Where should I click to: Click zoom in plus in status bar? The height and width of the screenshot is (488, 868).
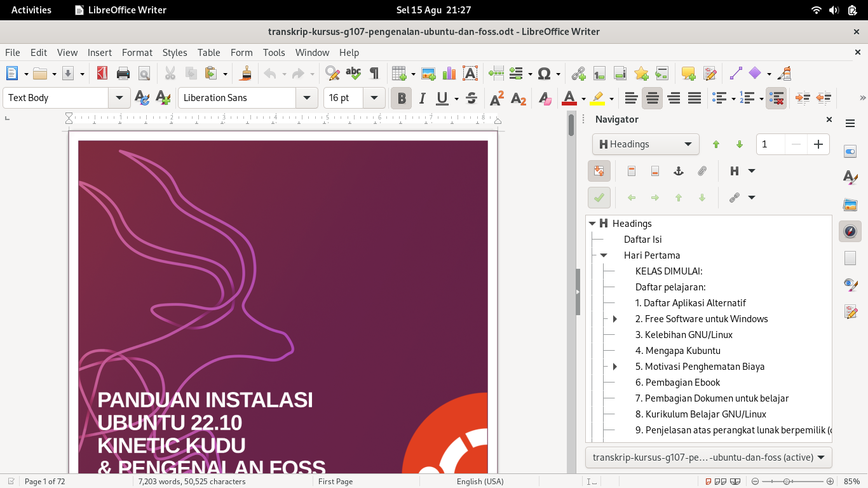tap(830, 482)
